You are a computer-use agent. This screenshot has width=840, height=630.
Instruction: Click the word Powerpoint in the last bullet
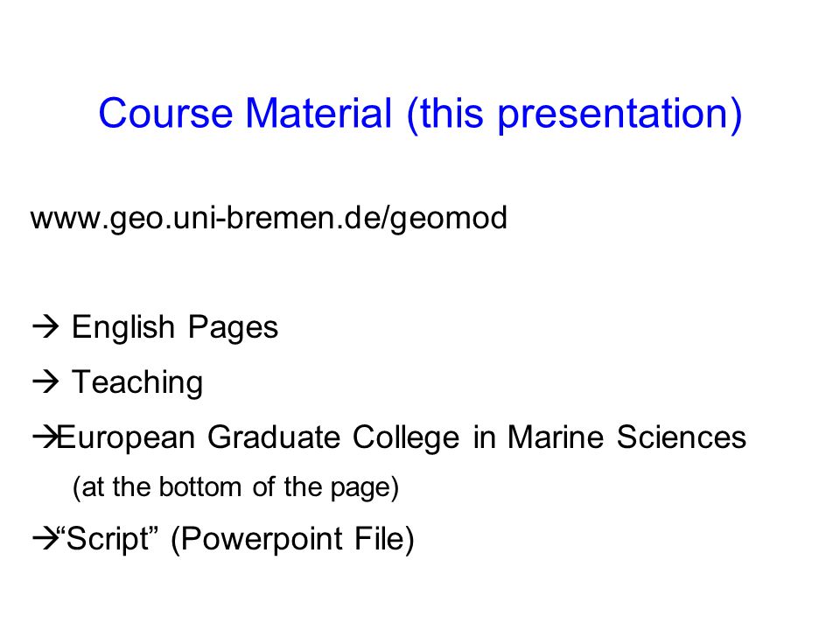(x=262, y=539)
